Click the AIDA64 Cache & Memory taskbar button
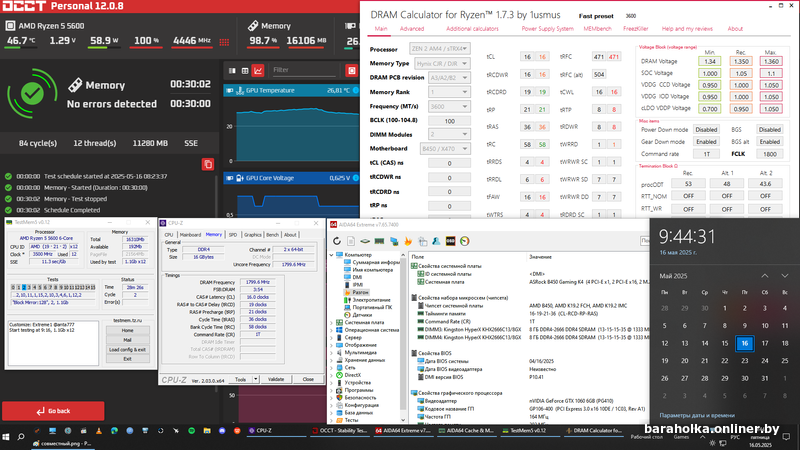Viewport: 800px width, 450px height. tap(467, 431)
